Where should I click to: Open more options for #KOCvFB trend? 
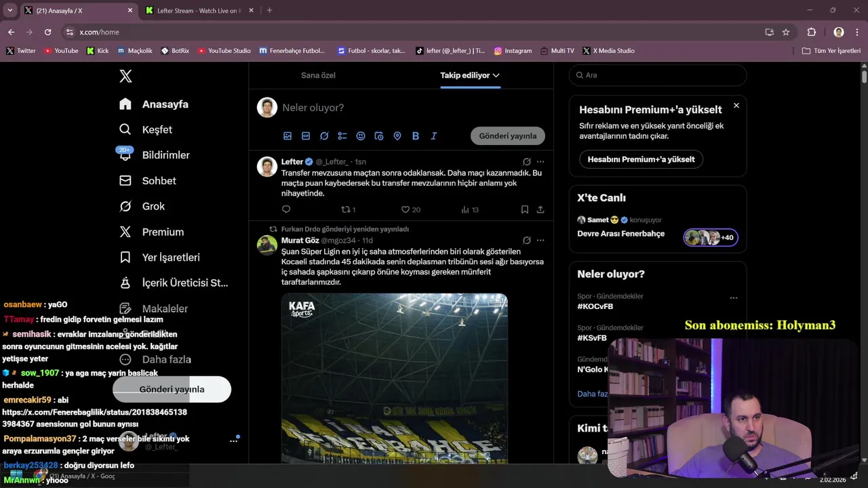pyautogui.click(x=733, y=298)
